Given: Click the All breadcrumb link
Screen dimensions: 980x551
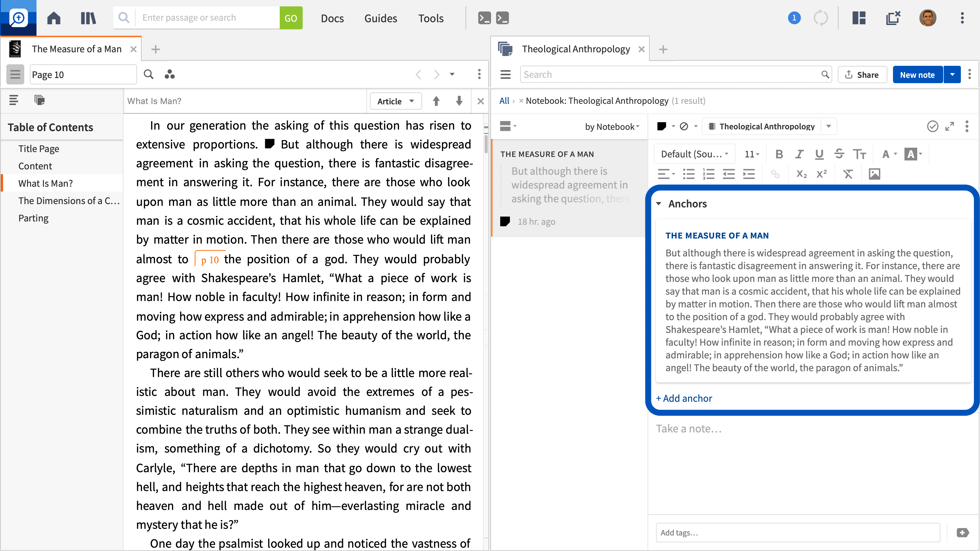Looking at the screenshot, I should click(504, 101).
